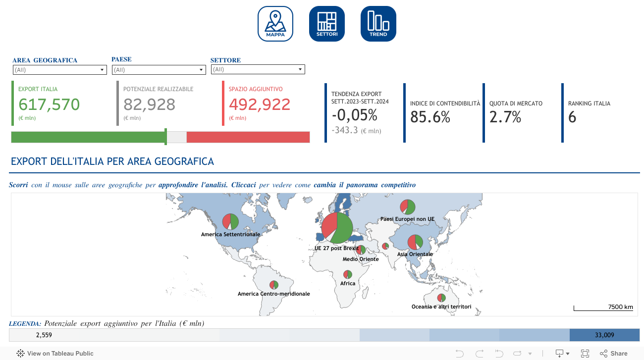This screenshot has height=360, width=644.
Task: Click the Revert icon in toolbar
Action: [x=499, y=354]
